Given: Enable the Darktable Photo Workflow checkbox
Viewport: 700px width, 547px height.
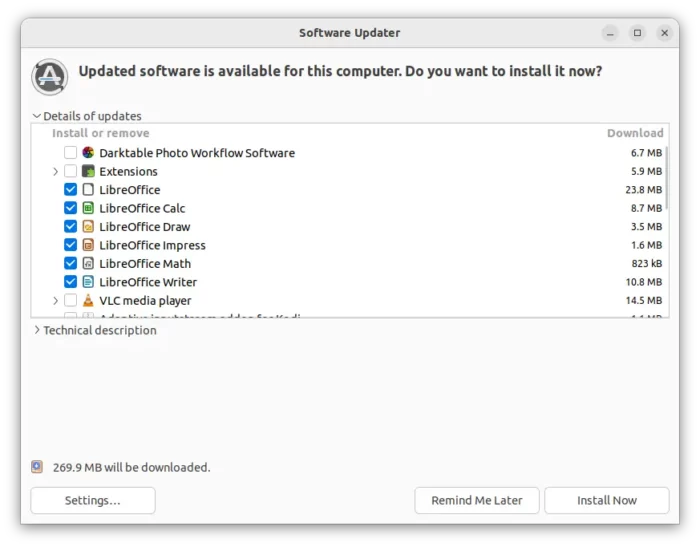Looking at the screenshot, I should click(71, 153).
